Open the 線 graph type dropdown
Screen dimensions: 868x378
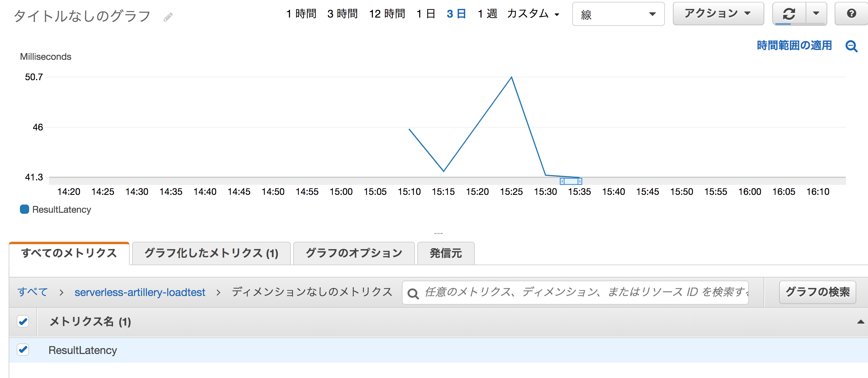pyautogui.click(x=618, y=14)
